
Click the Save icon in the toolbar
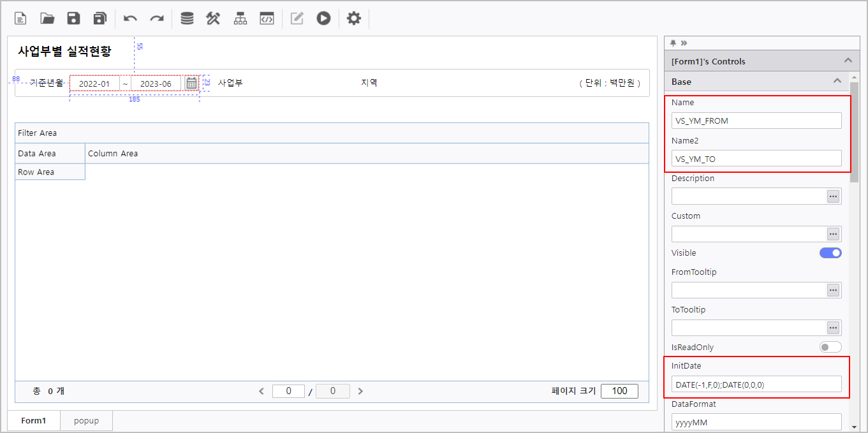[74, 18]
